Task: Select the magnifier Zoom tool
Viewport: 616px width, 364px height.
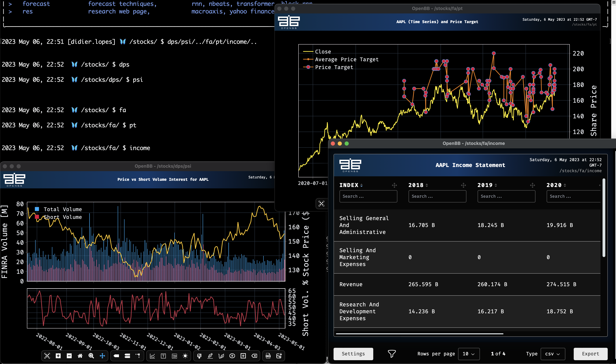Action: coord(91,356)
